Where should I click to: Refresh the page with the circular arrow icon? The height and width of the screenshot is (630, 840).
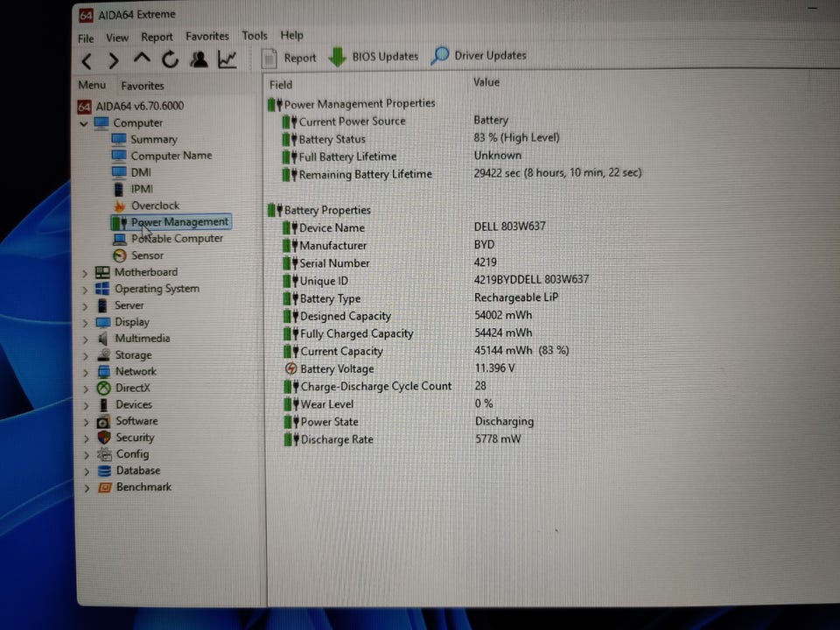170,59
